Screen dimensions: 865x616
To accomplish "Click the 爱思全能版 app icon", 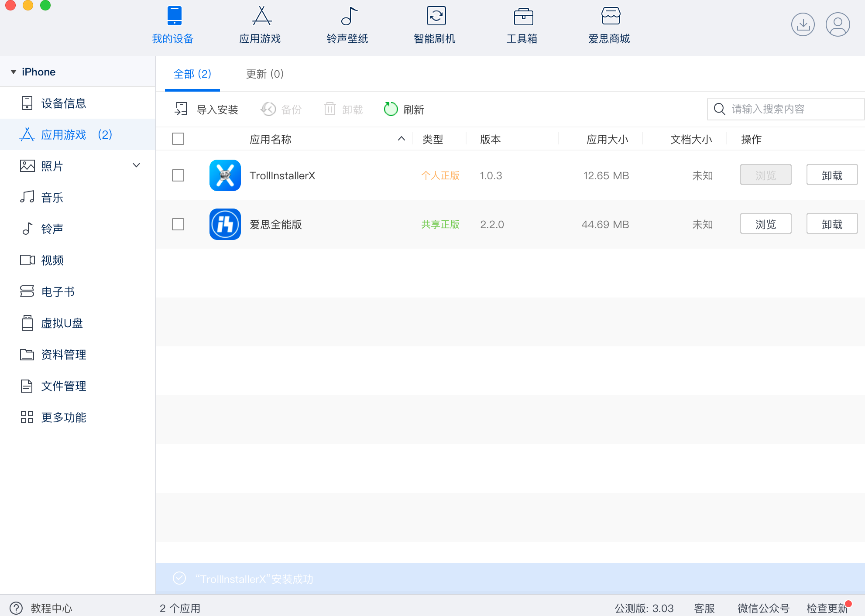I will tap(225, 224).
